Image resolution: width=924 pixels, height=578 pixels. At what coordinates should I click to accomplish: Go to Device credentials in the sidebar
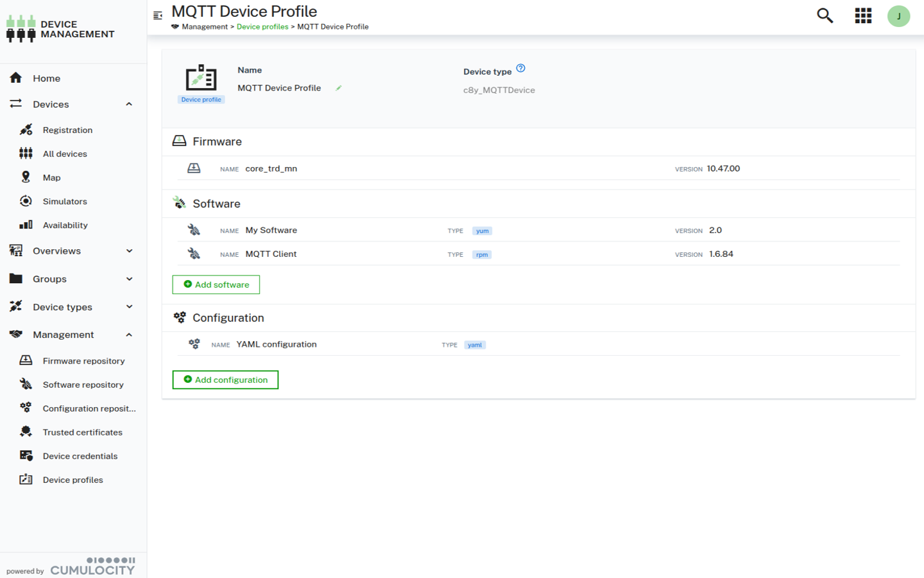[80, 456]
